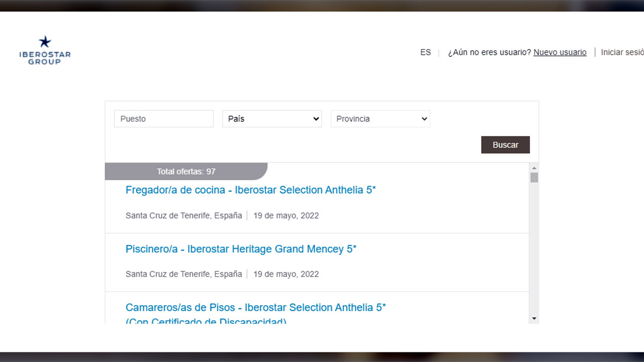The width and height of the screenshot is (644, 362).
Task: Select Provincia combo box chevron
Action: 424,119
